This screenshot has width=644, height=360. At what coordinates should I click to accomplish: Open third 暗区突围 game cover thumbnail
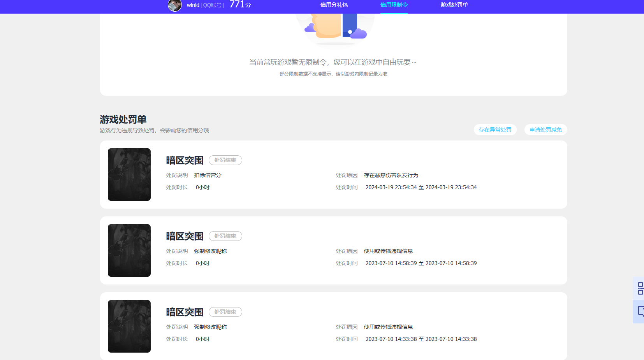tap(129, 326)
